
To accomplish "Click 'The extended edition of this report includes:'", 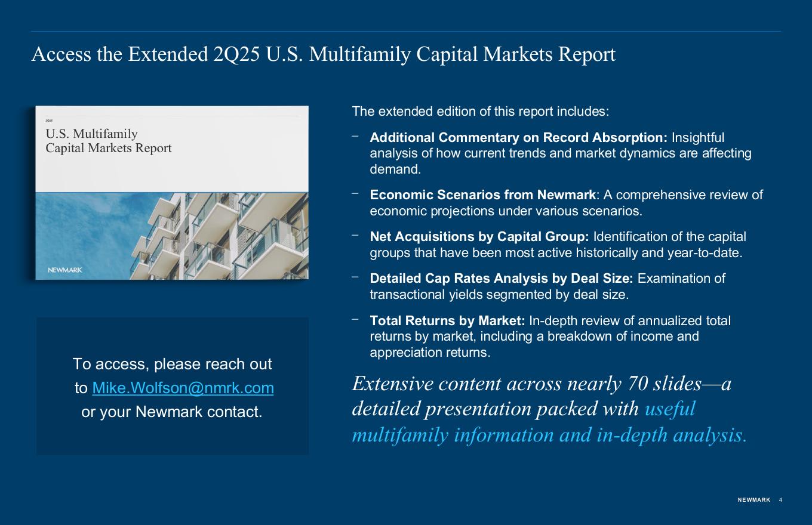I will pos(481,112).
